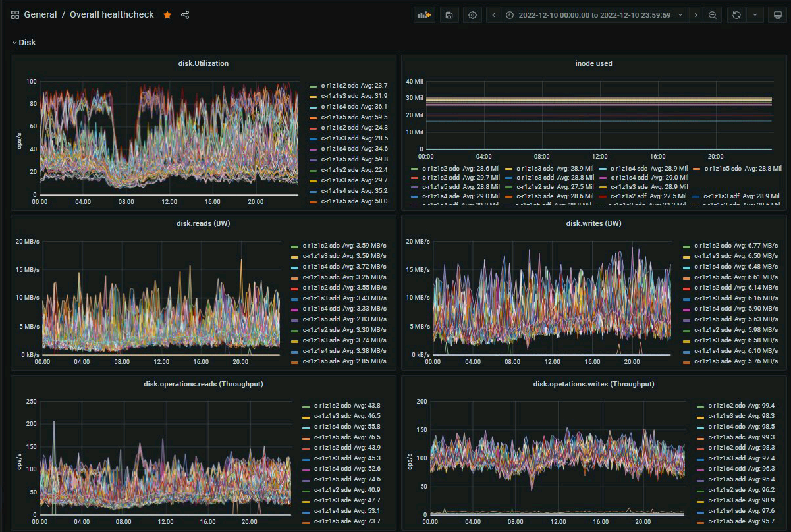Viewport: 791px width, 532px height.
Task: Click c-r1z1s3 sdc color swatch in disk.reads legend
Action: (295, 257)
